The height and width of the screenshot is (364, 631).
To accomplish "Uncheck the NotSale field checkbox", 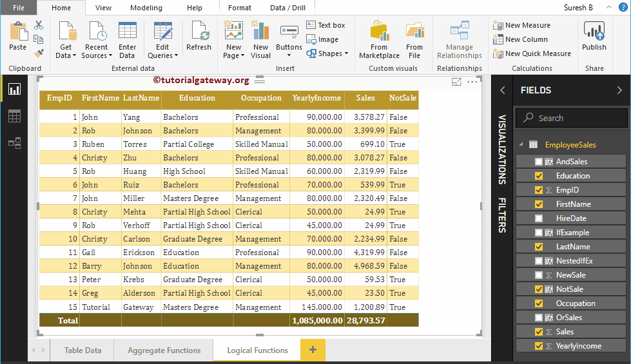I will [539, 289].
